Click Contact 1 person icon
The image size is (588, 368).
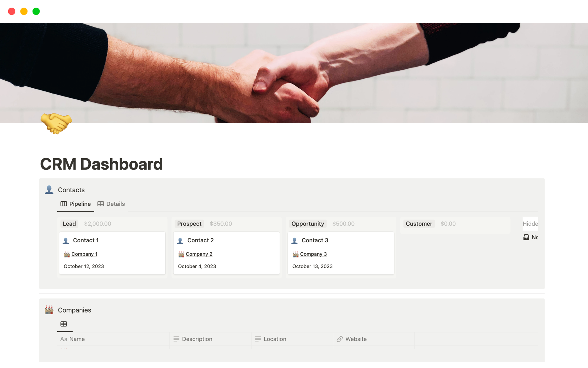tap(66, 240)
